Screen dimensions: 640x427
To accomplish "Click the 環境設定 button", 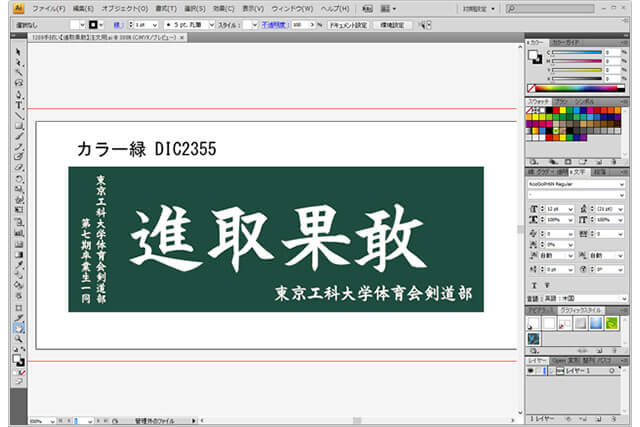I will click(392, 25).
